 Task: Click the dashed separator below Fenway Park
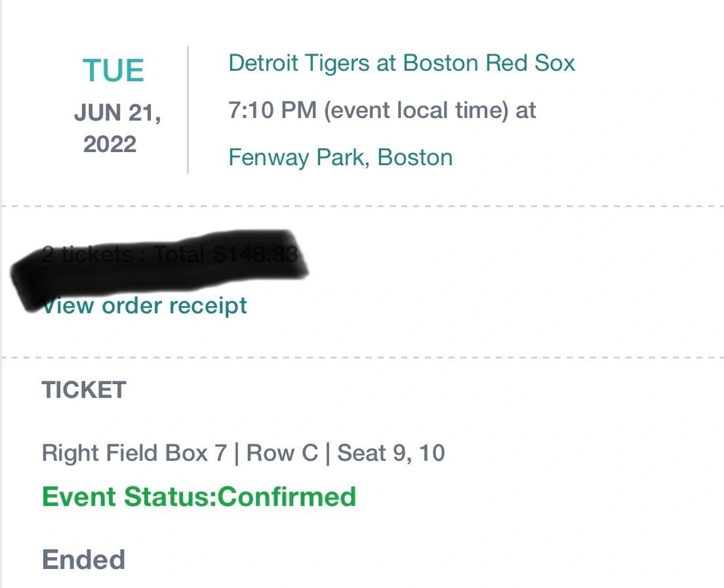[362, 206]
